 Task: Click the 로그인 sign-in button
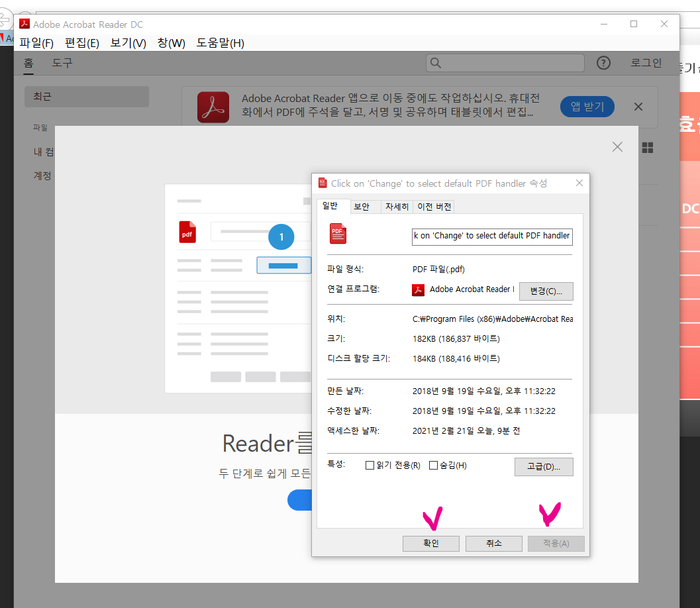click(x=646, y=63)
